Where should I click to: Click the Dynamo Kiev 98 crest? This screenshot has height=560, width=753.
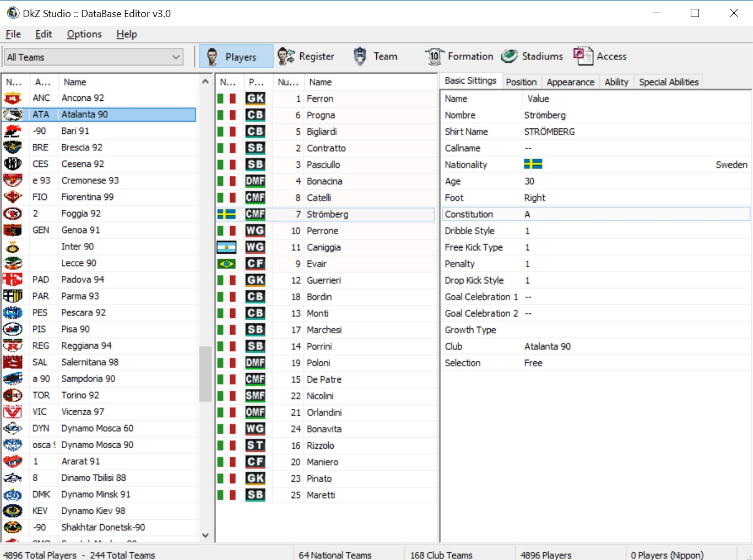tap(13, 511)
